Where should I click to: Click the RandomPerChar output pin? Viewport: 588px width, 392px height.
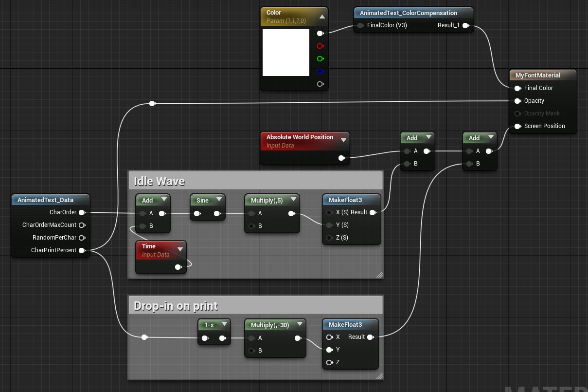[82, 238]
